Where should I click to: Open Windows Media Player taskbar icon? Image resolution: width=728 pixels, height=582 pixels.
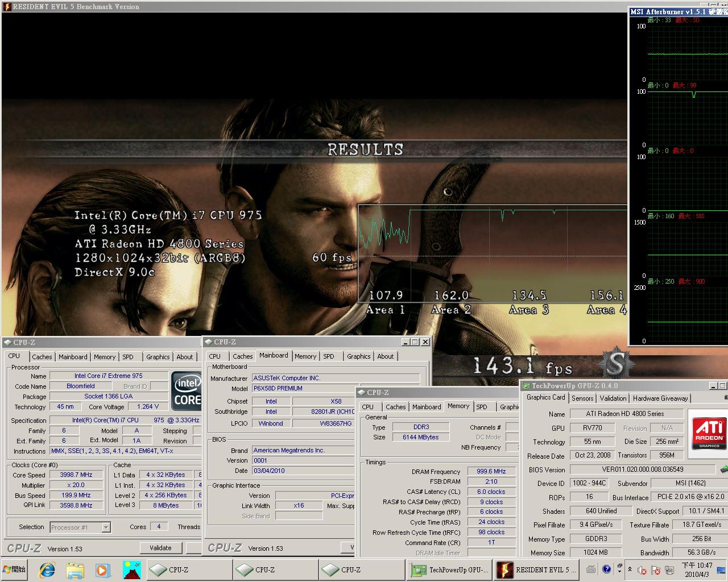(102, 569)
